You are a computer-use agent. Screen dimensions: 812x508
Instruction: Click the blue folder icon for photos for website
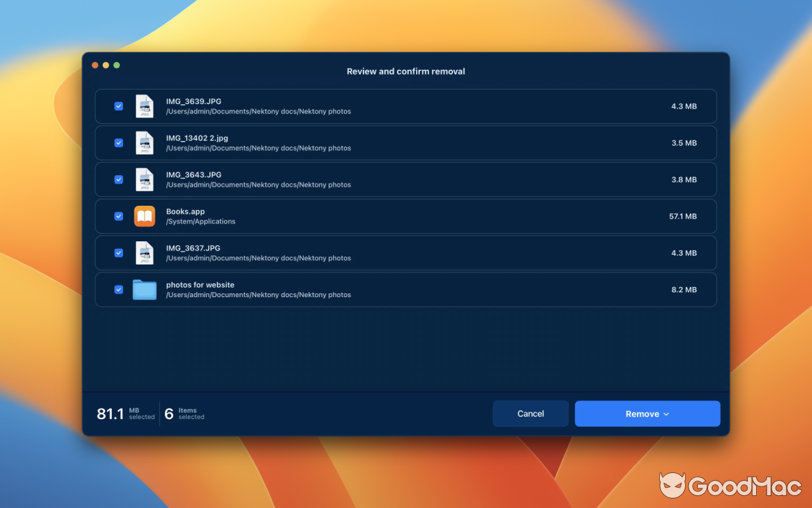point(145,289)
